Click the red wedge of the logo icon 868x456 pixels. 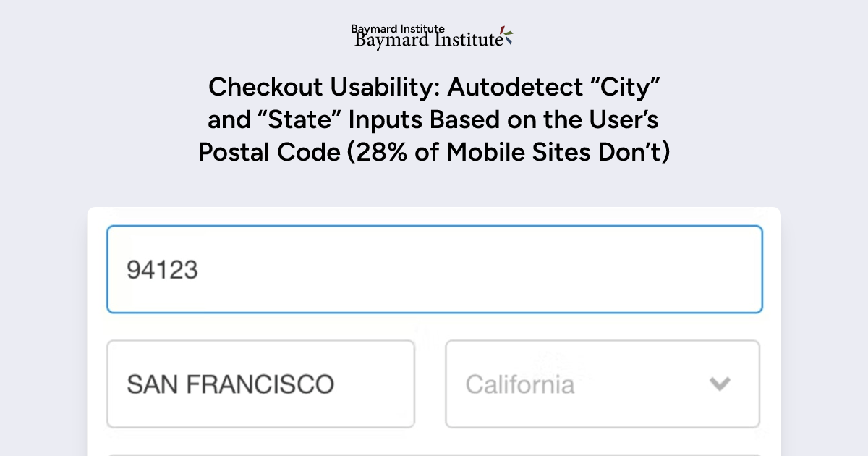pos(502,30)
